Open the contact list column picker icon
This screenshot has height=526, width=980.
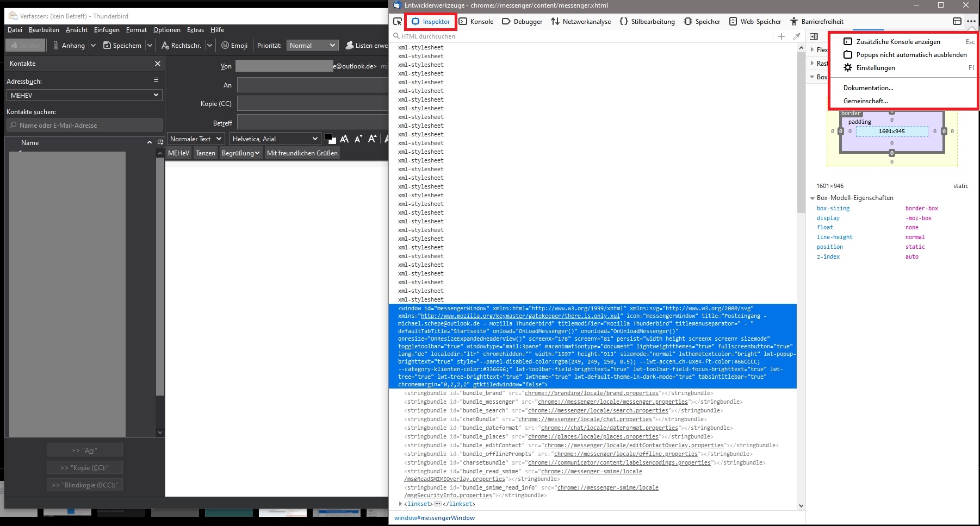click(160, 142)
